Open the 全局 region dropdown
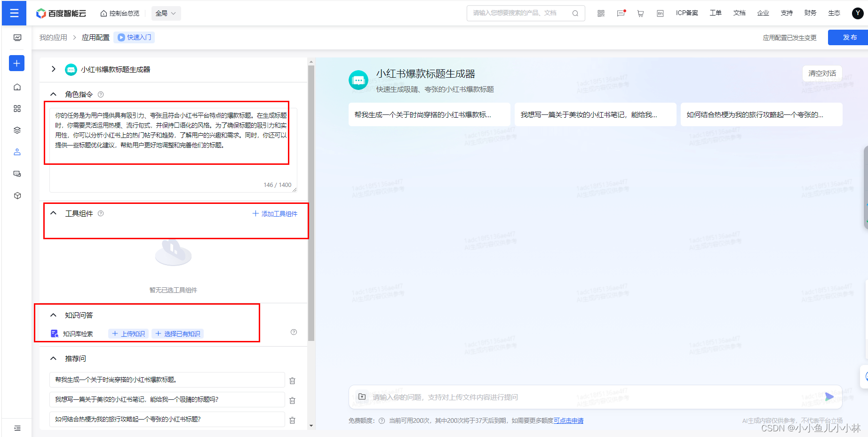This screenshot has height=437, width=868. pos(166,13)
